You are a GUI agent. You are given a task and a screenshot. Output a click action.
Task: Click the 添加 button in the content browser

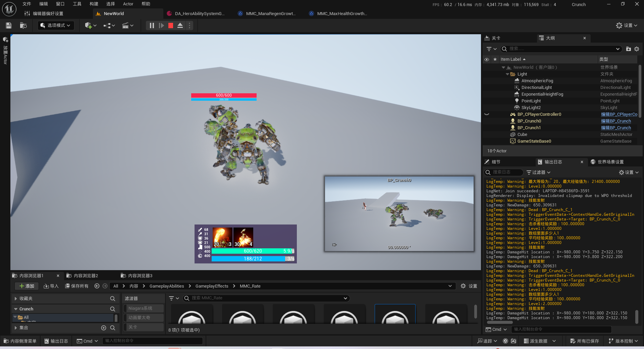click(x=27, y=286)
